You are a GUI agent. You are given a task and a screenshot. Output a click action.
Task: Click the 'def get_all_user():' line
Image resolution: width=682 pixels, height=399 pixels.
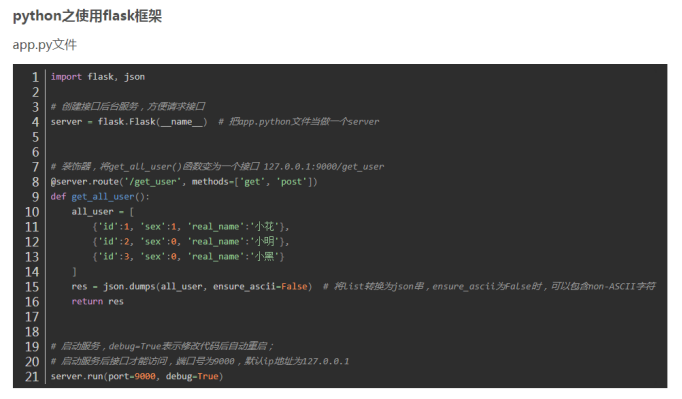(x=100, y=197)
